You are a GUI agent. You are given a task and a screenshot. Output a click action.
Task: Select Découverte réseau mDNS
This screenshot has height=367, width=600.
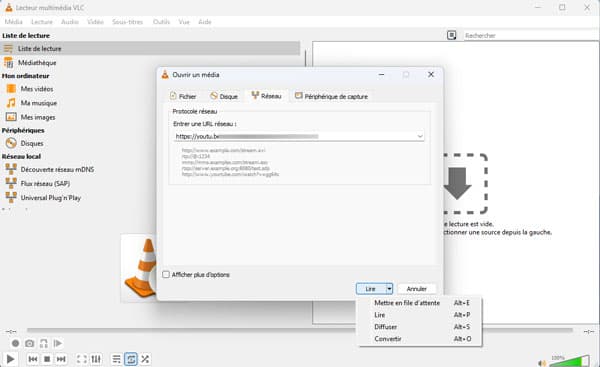[57, 169]
